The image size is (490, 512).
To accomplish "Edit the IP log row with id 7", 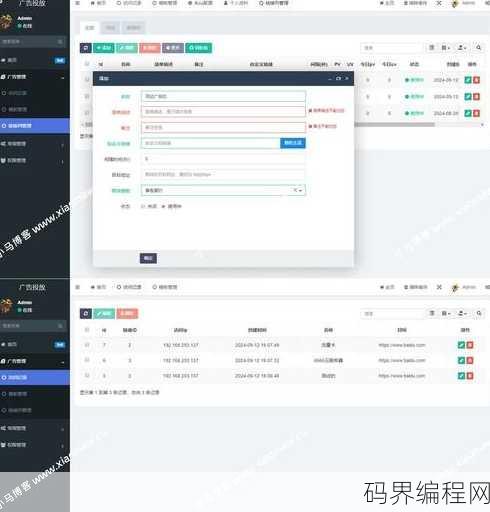I will [461, 345].
